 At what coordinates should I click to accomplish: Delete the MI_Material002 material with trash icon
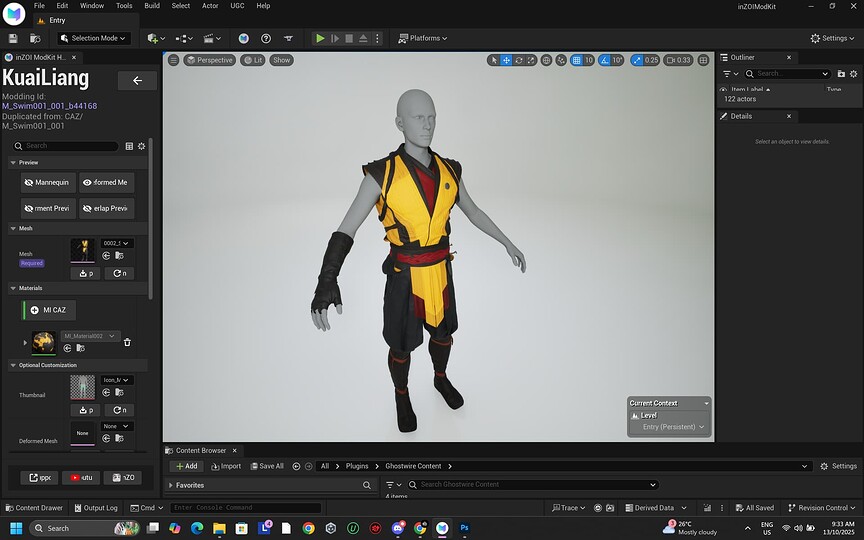coord(127,342)
